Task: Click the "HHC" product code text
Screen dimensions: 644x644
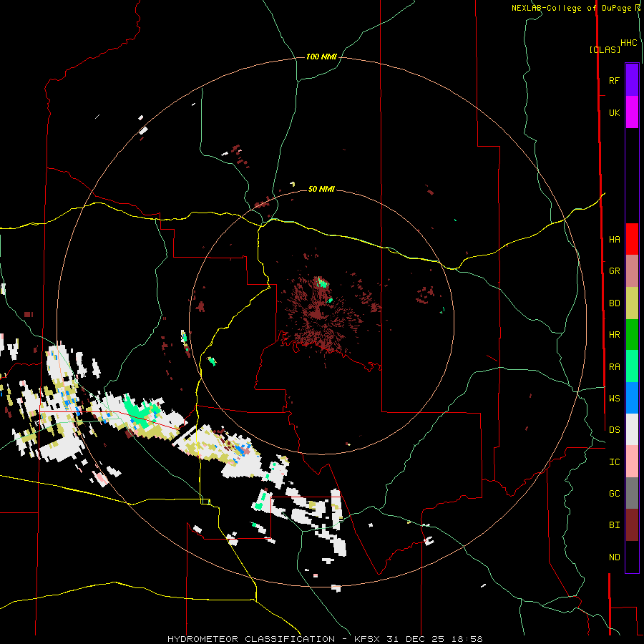Action: 628,43
